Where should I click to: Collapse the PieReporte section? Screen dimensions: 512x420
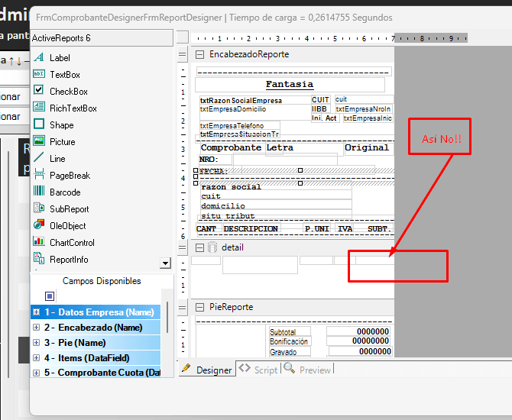point(199,307)
